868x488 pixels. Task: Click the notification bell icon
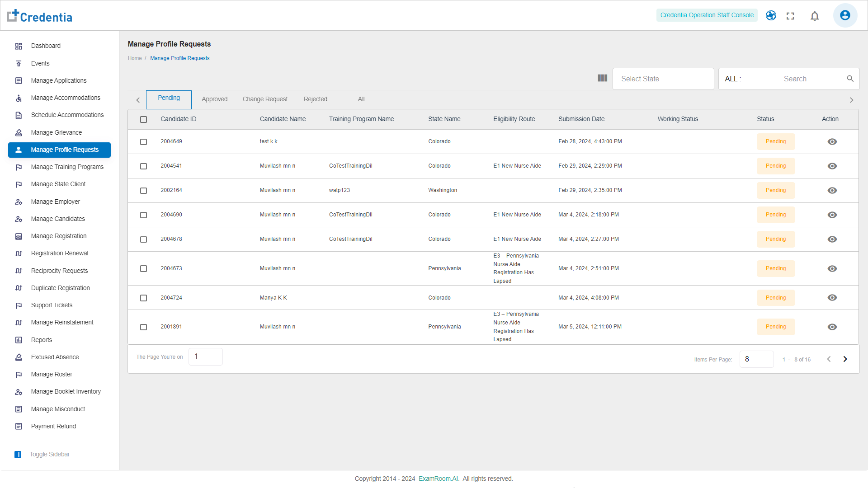click(815, 16)
